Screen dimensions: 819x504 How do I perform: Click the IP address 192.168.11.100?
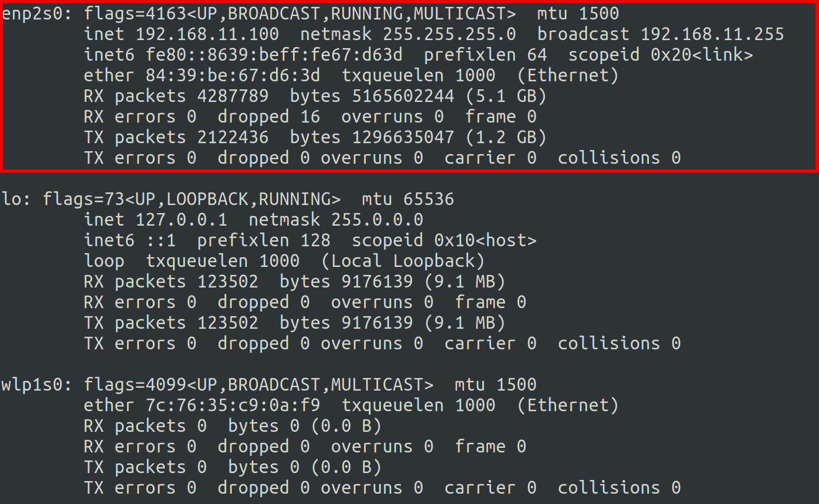point(207,34)
